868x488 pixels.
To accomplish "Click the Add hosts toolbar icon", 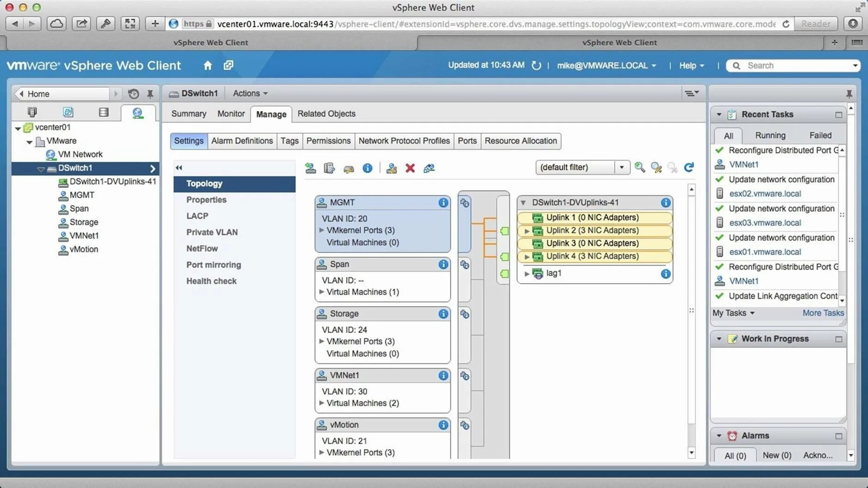I will pyautogui.click(x=310, y=168).
